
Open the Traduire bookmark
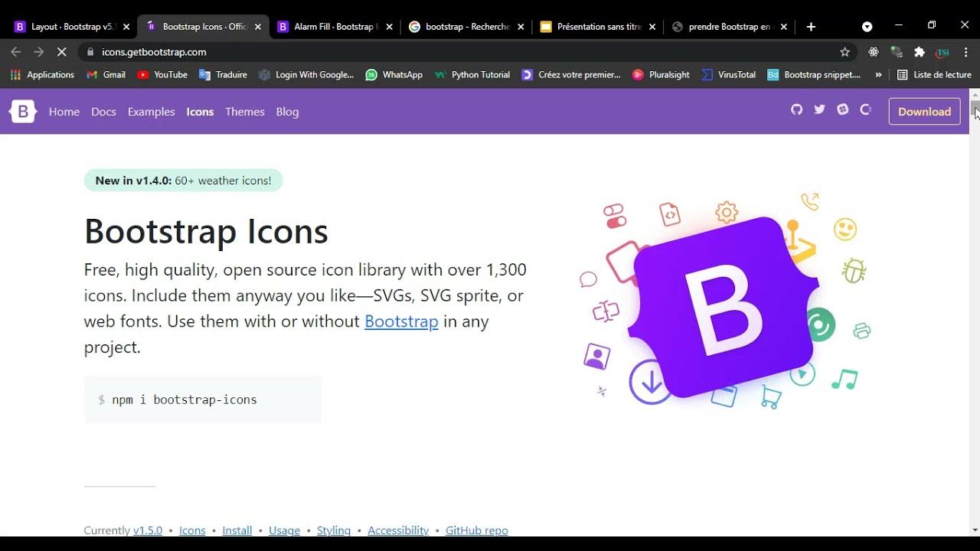pyautogui.click(x=223, y=75)
